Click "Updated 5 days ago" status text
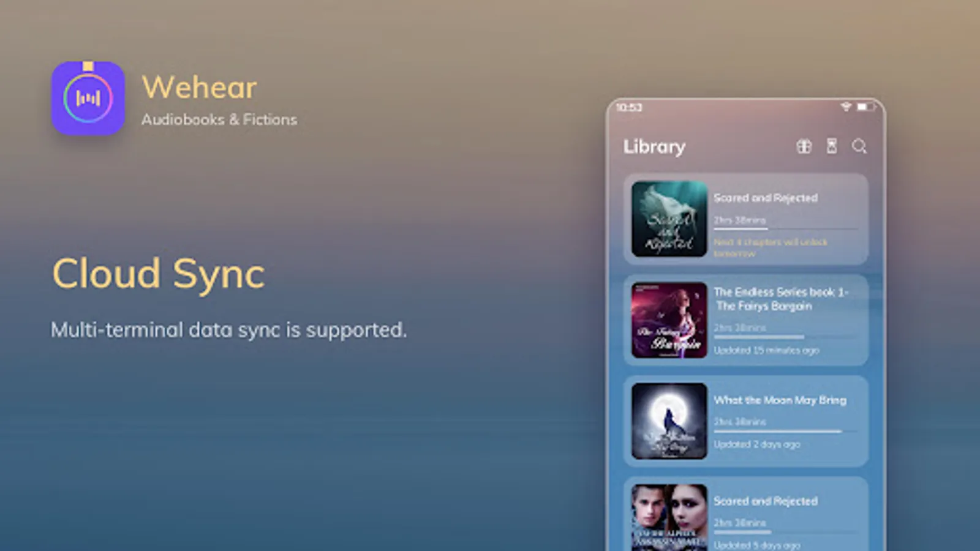The height and width of the screenshot is (551, 980). [x=757, y=545]
